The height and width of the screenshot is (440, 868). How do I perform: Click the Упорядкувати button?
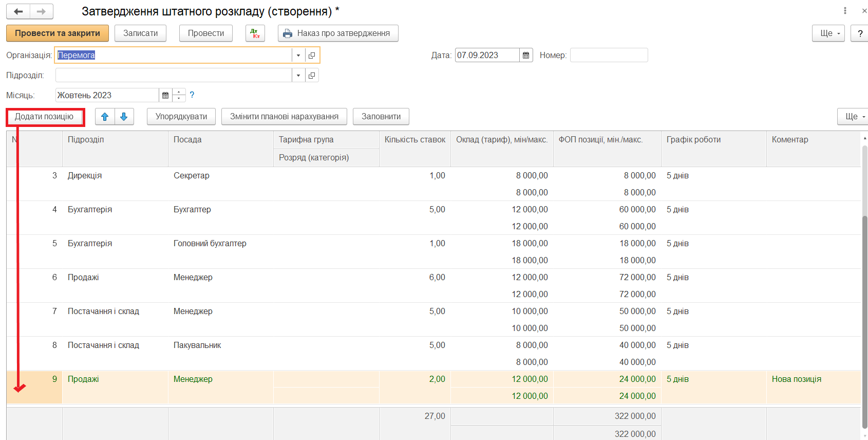181,117
